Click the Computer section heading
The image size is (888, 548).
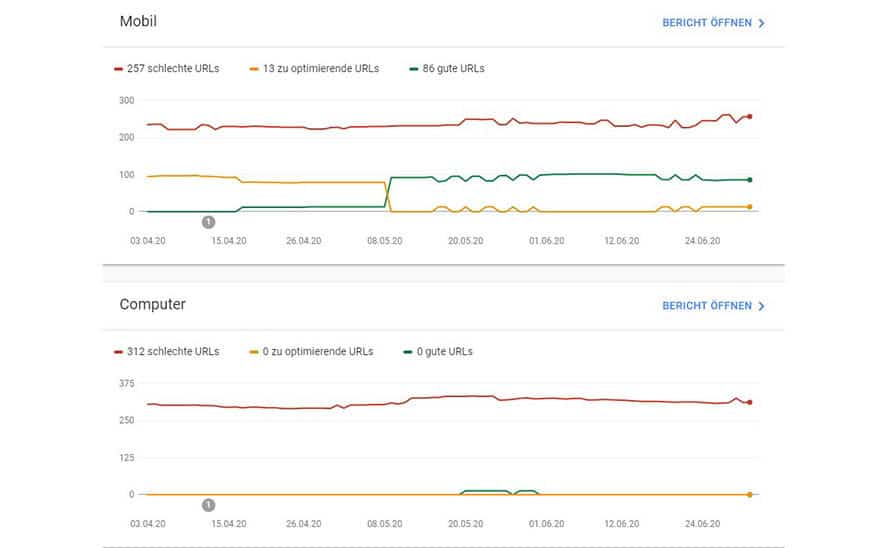point(152,305)
